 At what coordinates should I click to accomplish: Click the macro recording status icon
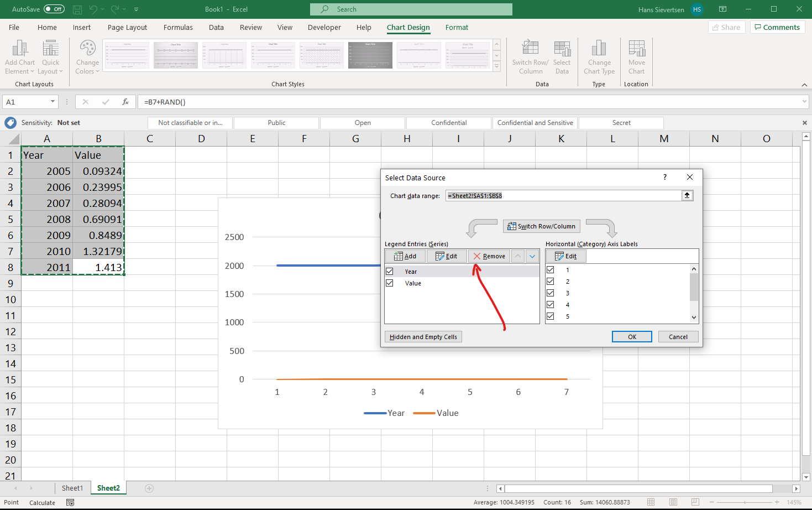tap(70, 502)
